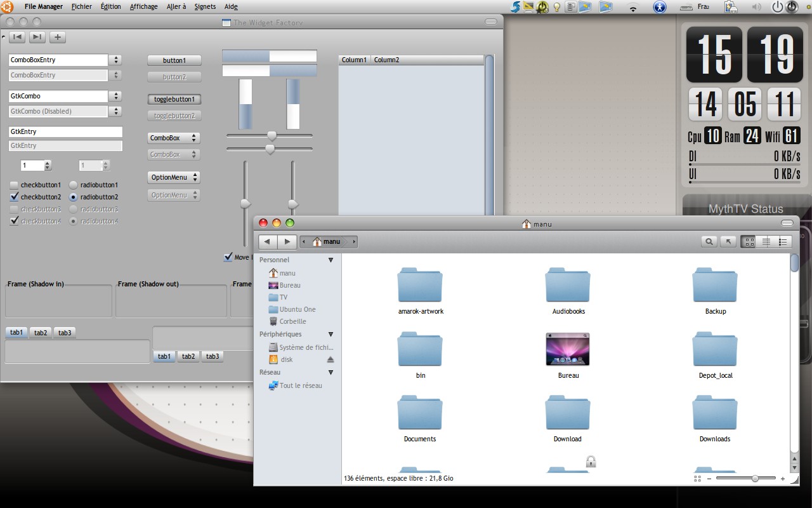Switch to icon view in file manager
Viewport: 812px width, 508px height.
tap(749, 241)
